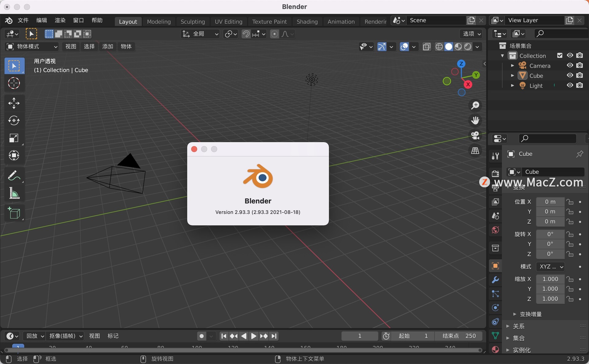Screen dimensions: 589x364
Task: Open the Global orientation dropdown
Action: click(200, 34)
